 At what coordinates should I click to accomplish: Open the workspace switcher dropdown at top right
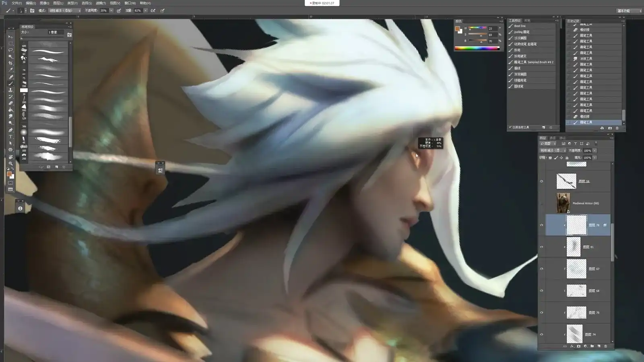click(629, 11)
